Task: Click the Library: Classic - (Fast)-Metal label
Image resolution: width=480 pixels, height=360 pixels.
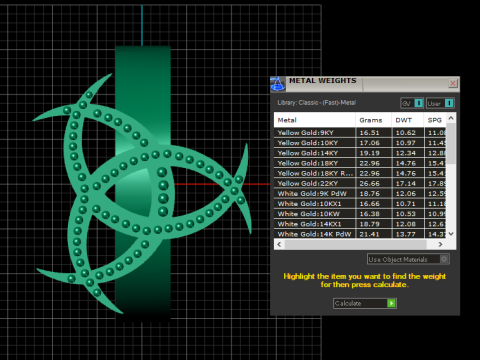Action: [317, 103]
